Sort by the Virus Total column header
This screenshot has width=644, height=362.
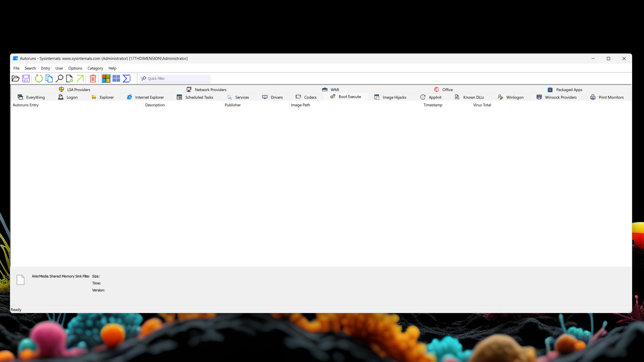pyautogui.click(x=491, y=105)
